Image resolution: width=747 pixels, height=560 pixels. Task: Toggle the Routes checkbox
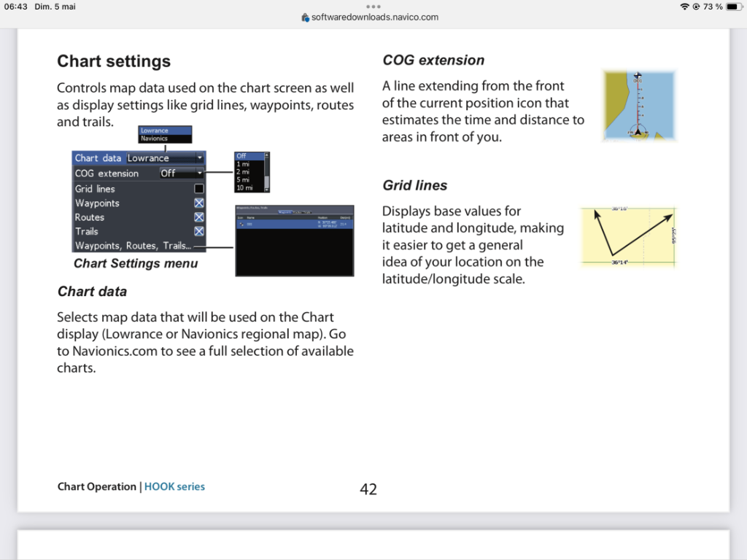[x=198, y=217]
